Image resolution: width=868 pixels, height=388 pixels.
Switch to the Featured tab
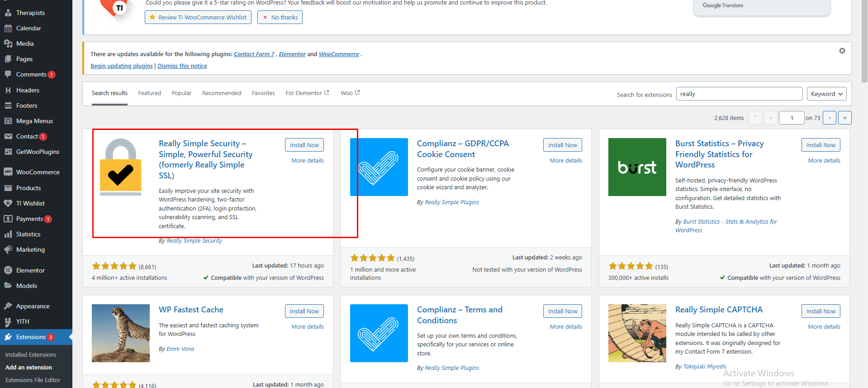[150, 93]
